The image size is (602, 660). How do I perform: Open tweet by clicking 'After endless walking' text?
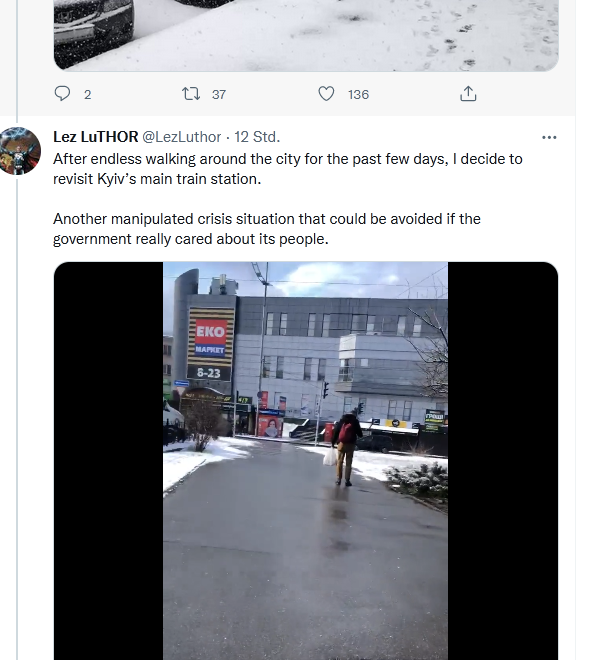288,169
